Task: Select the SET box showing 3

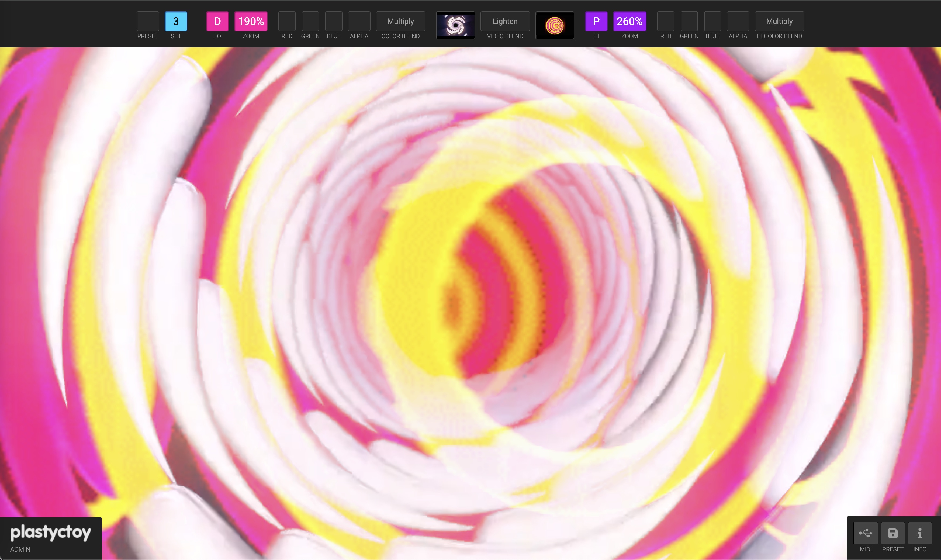Action: click(x=176, y=22)
